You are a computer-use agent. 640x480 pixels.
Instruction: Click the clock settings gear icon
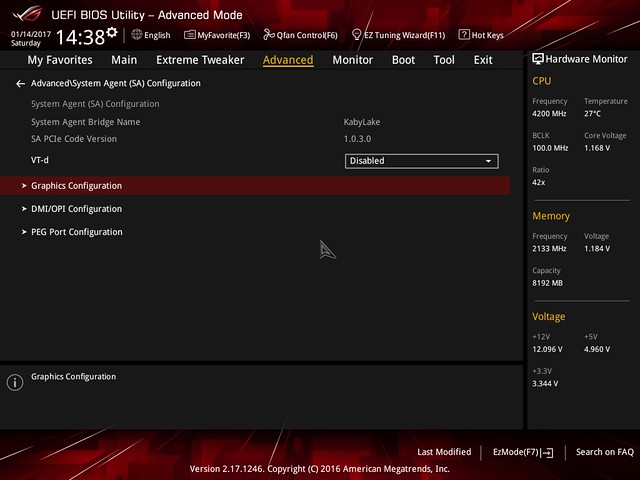click(111, 33)
